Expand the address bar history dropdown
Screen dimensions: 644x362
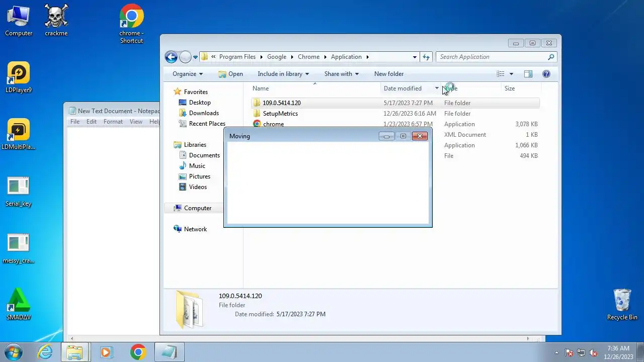pyautogui.click(x=415, y=57)
